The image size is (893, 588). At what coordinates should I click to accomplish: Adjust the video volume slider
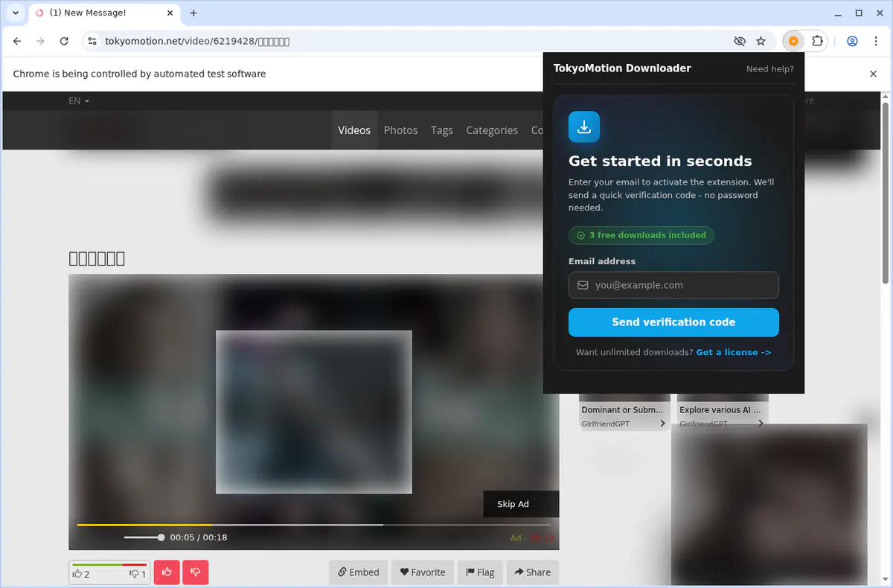pyautogui.click(x=144, y=537)
